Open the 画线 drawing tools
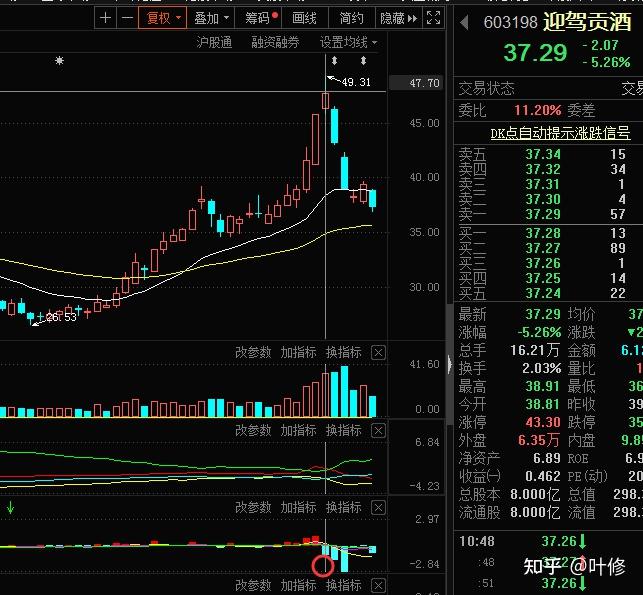The width and height of the screenshot is (643, 595). (x=304, y=18)
